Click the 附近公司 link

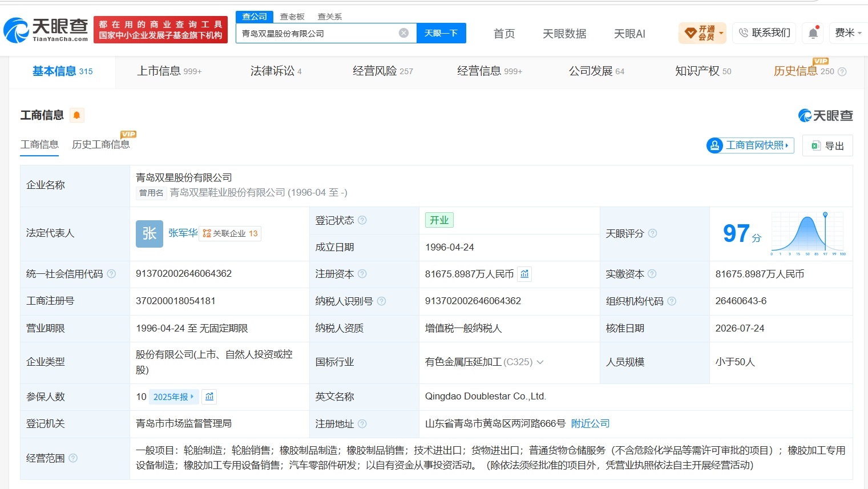click(591, 424)
